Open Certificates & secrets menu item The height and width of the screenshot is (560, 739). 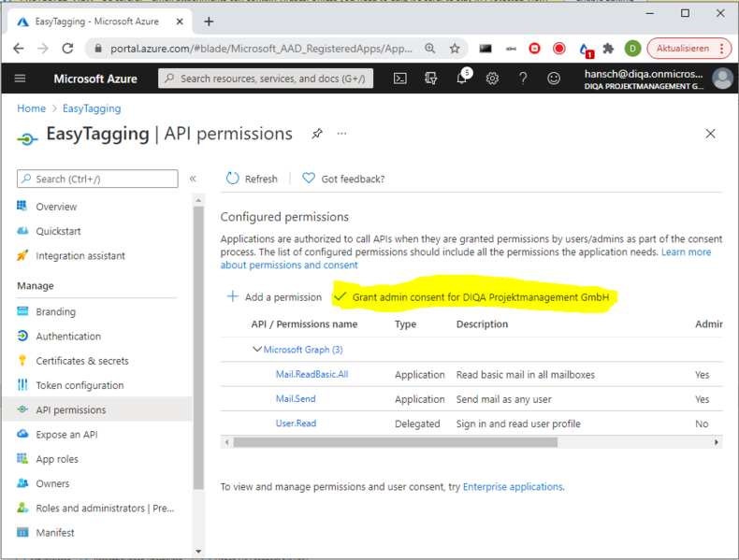pos(82,361)
